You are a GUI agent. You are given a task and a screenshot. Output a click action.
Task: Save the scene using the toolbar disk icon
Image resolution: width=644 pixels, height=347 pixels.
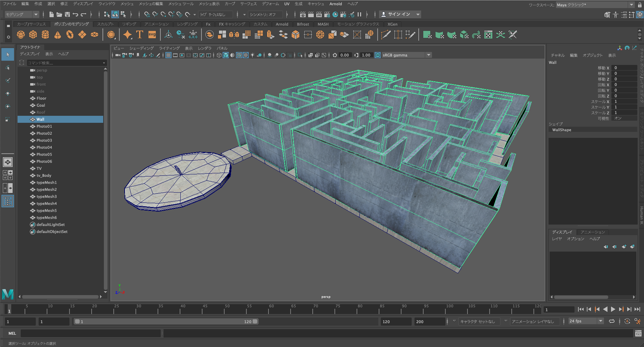coord(67,14)
